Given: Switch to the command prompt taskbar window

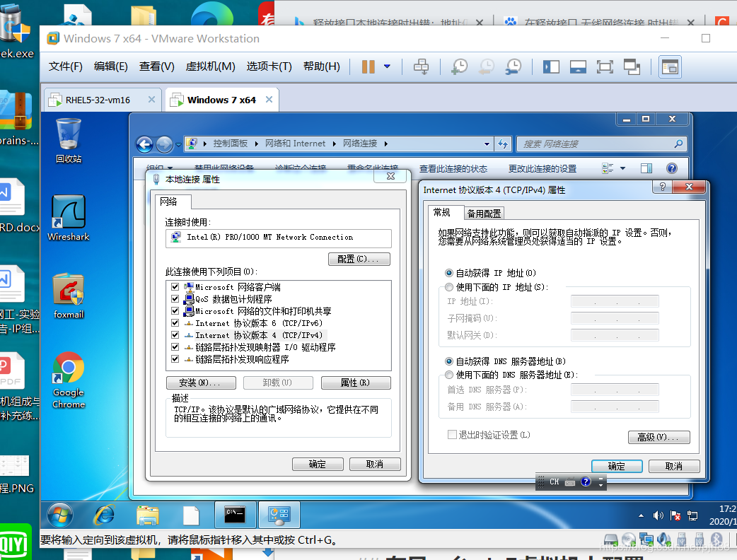Looking at the screenshot, I should click(235, 515).
